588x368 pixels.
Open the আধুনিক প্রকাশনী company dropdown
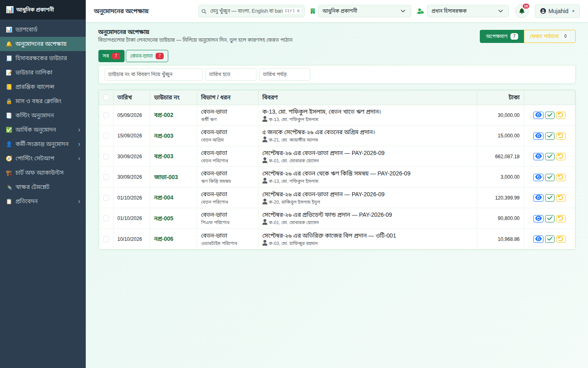click(364, 11)
